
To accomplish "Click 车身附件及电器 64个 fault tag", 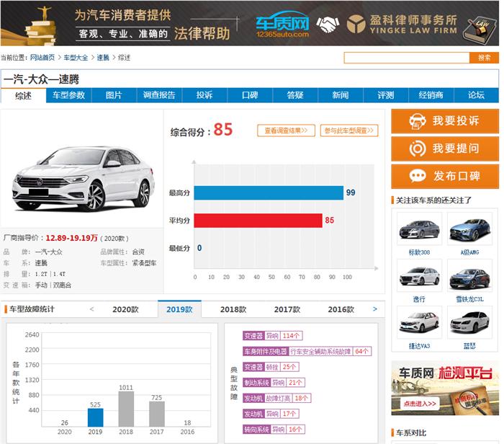I will tap(307, 351).
